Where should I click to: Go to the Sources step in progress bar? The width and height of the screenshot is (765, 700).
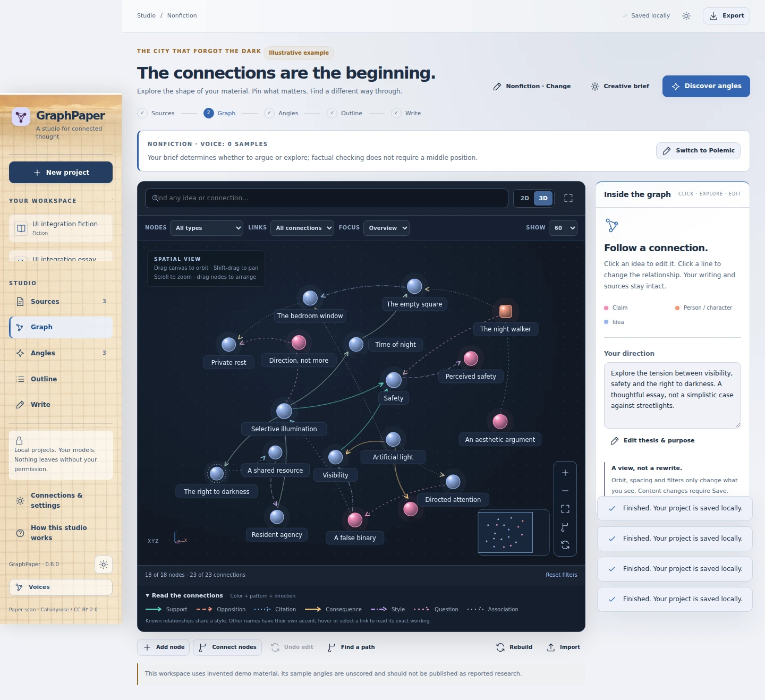coord(156,113)
